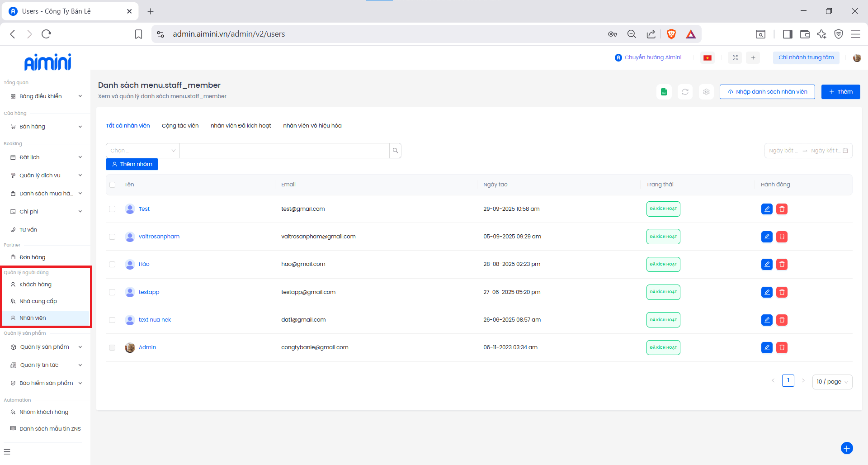Open the table settings gear icon
The image size is (868, 465).
point(706,92)
